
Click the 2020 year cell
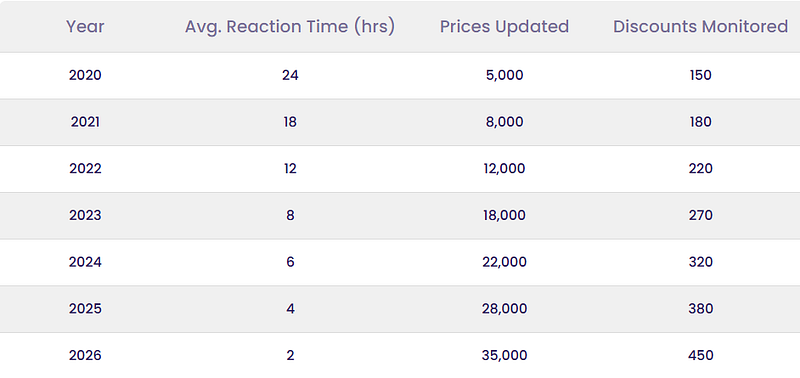tap(85, 75)
